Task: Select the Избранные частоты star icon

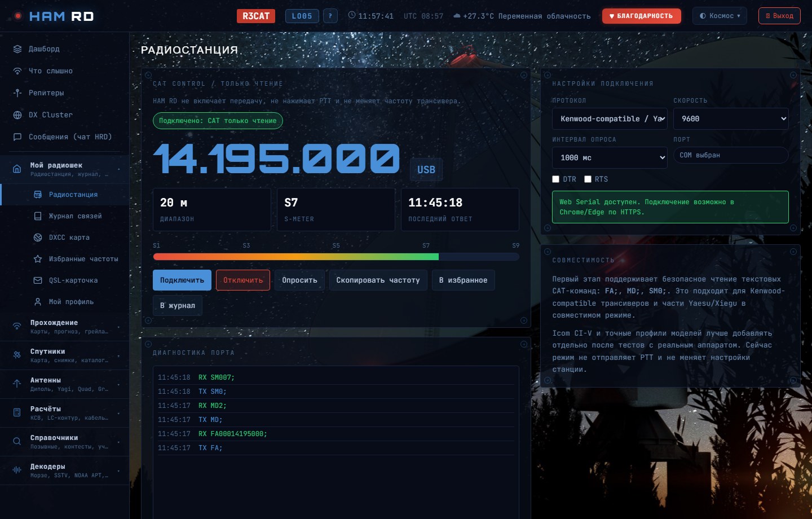Action: 38,259
